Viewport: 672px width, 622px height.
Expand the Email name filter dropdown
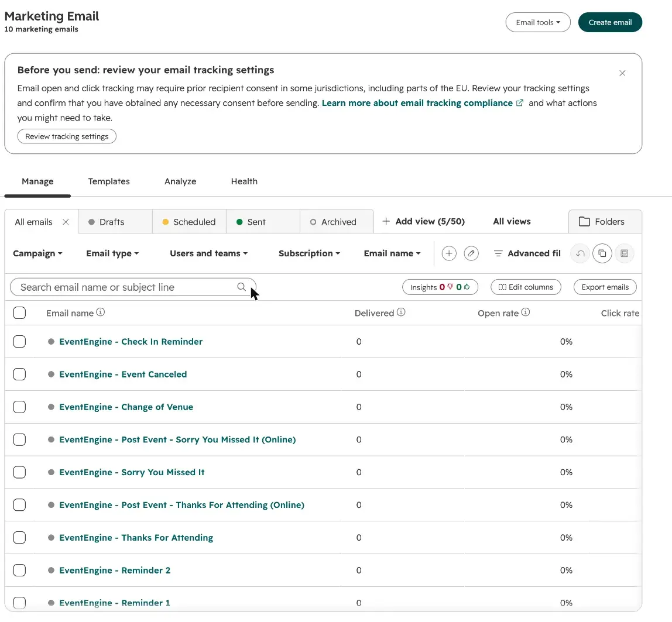click(392, 253)
